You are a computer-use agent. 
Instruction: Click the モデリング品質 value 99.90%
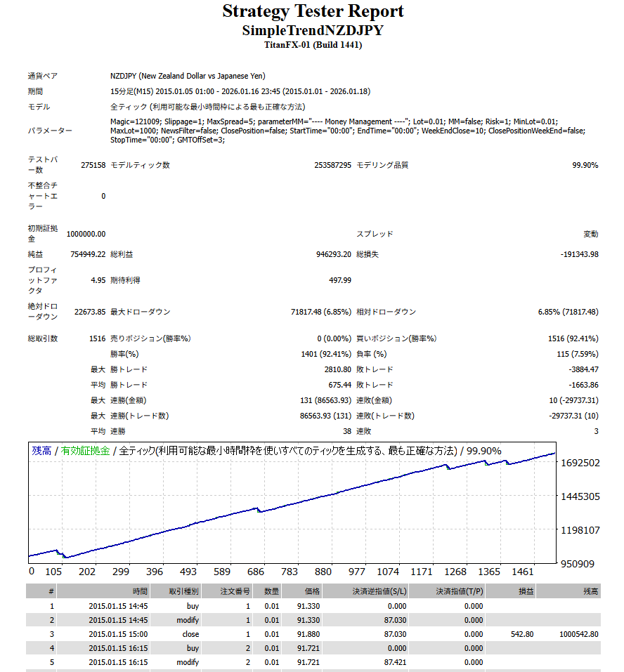pos(585,165)
